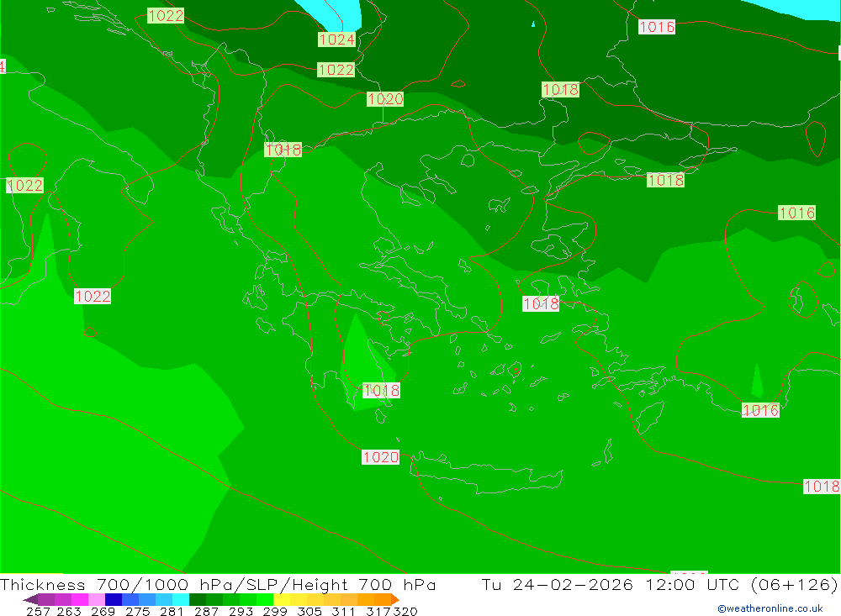The width and height of the screenshot is (841, 616).
Task: Click the legend value 320
Action: 405,611
